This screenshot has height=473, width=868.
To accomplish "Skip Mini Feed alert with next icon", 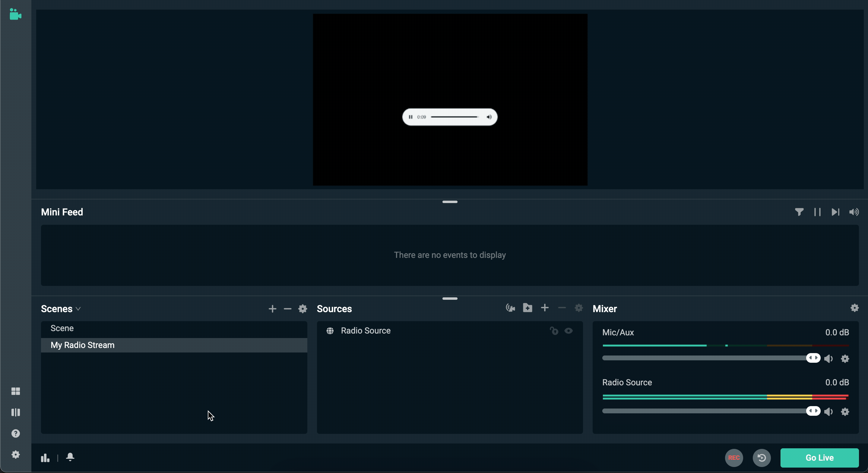I will pyautogui.click(x=835, y=212).
